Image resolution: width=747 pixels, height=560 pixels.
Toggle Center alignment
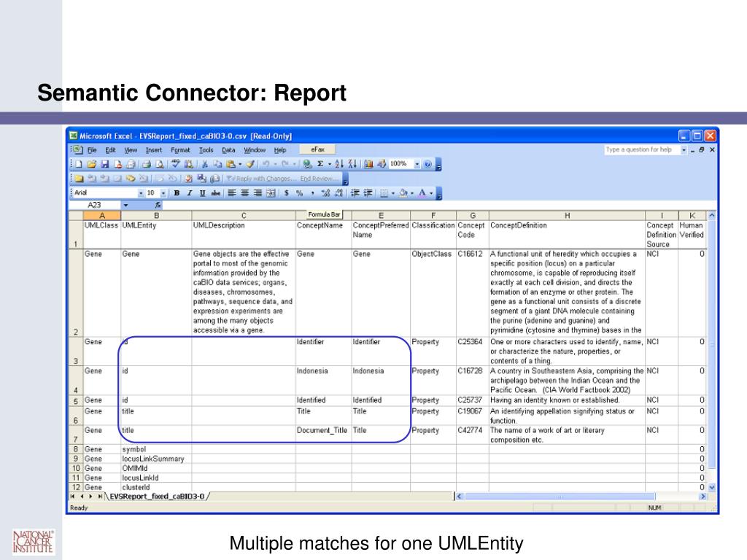[x=244, y=192]
